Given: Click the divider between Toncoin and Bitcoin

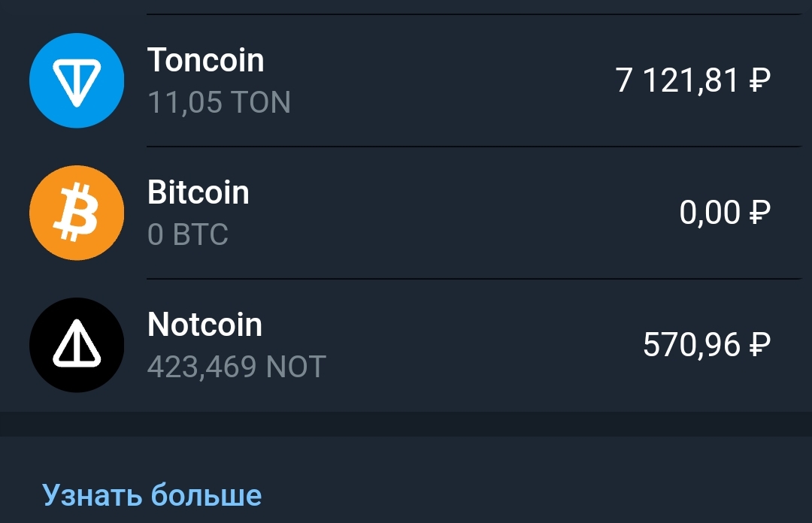Looking at the screenshot, I should [x=474, y=147].
